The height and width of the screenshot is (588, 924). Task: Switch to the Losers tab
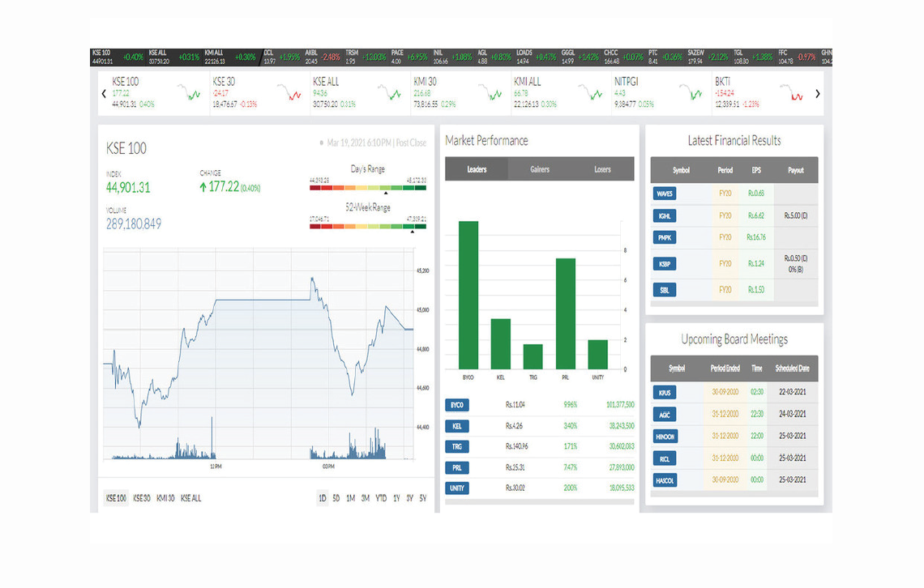tap(602, 169)
